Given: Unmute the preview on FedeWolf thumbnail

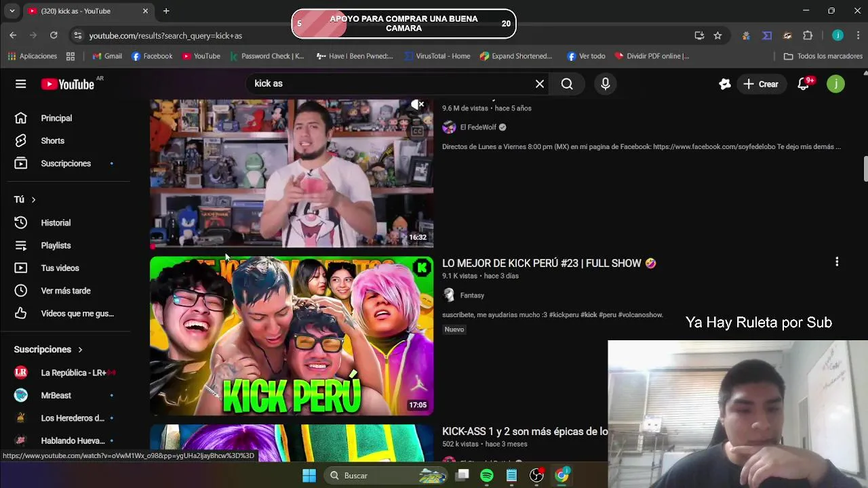Looking at the screenshot, I should click(x=418, y=105).
